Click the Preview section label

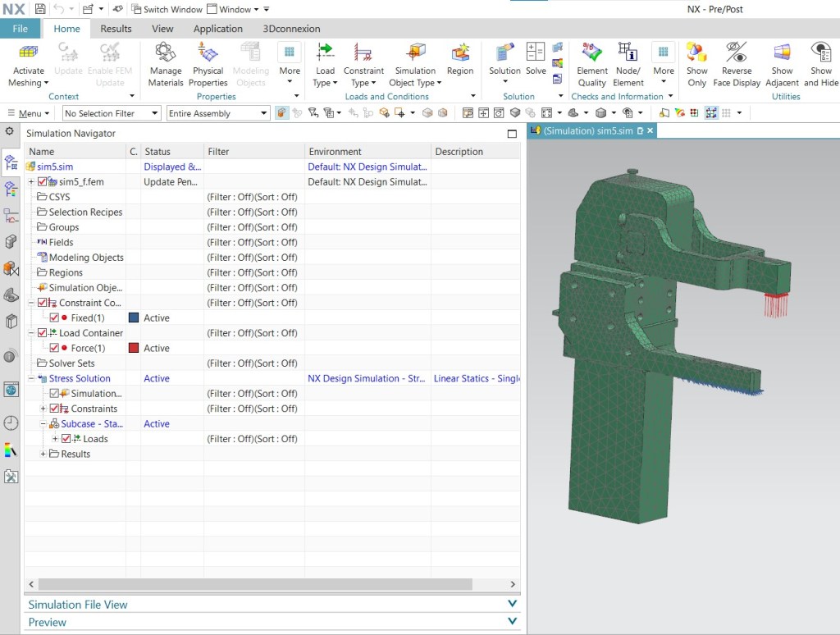47,622
